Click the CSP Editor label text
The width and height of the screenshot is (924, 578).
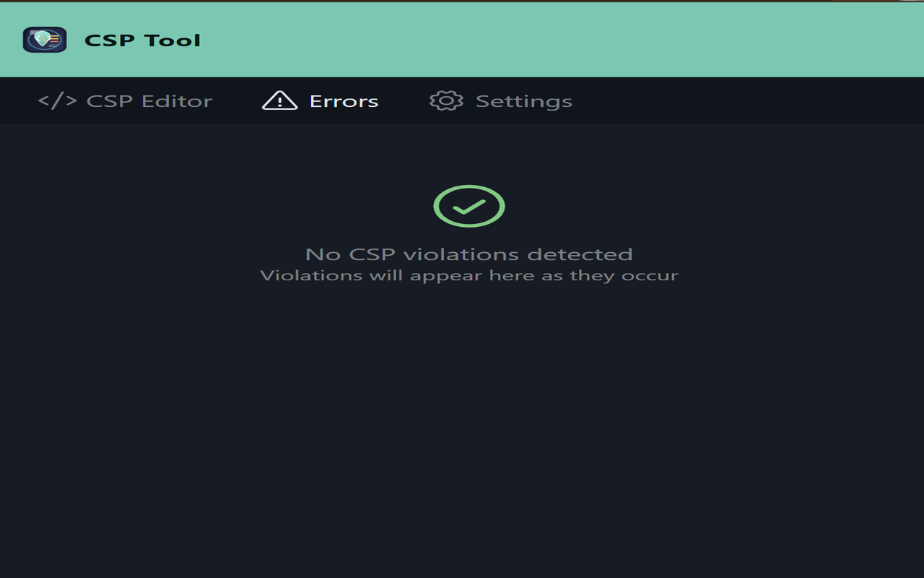149,100
